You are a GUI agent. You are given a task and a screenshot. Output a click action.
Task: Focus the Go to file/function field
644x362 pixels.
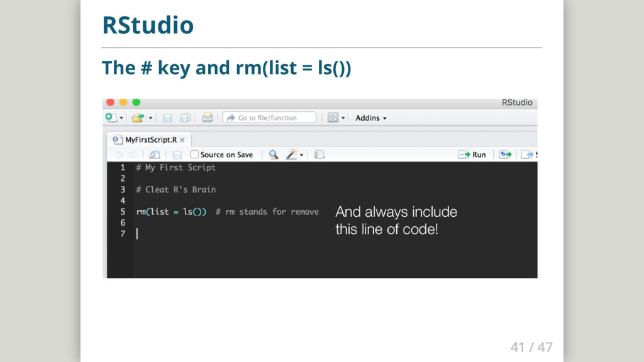[x=269, y=118]
